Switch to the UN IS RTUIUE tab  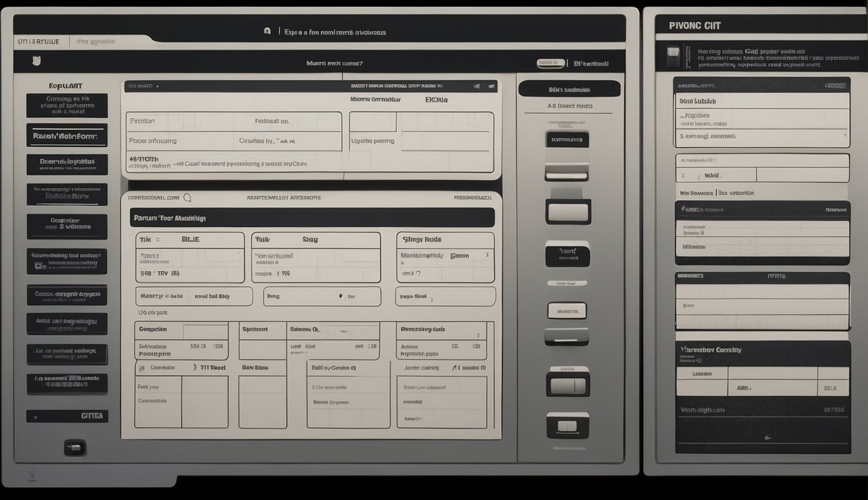[38, 41]
